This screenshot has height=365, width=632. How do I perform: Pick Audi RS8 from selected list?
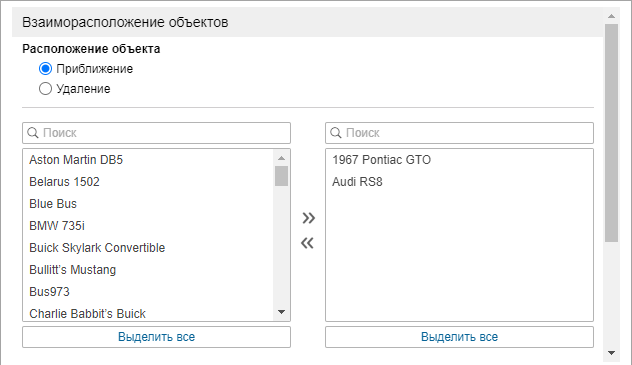[459, 182]
